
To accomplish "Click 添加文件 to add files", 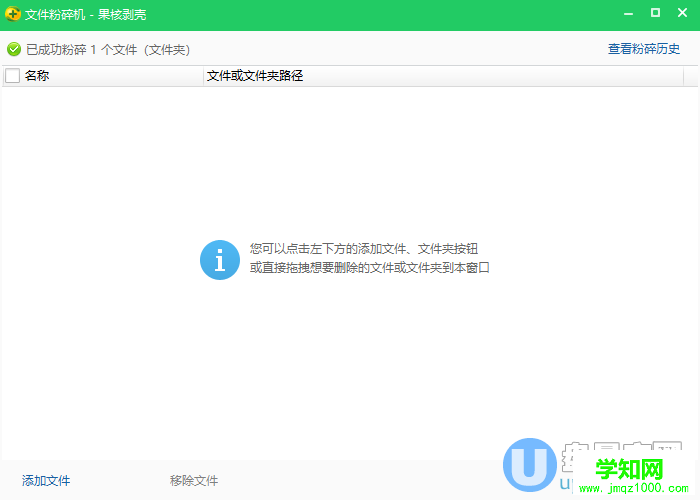I will pyautogui.click(x=46, y=481).
